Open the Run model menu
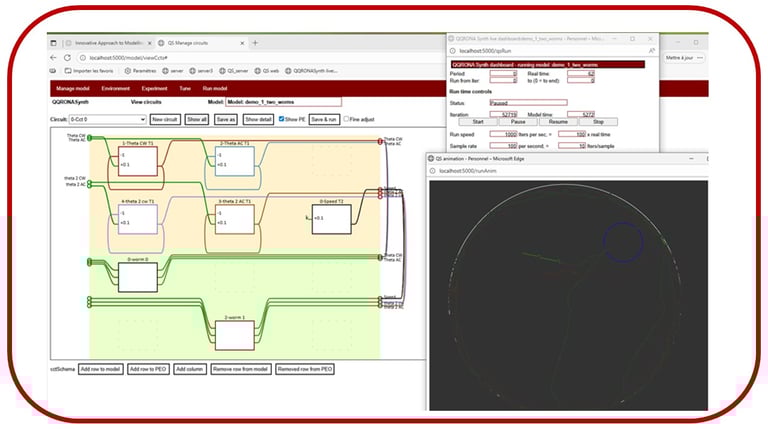This screenshot has width=768, height=429. (x=215, y=89)
